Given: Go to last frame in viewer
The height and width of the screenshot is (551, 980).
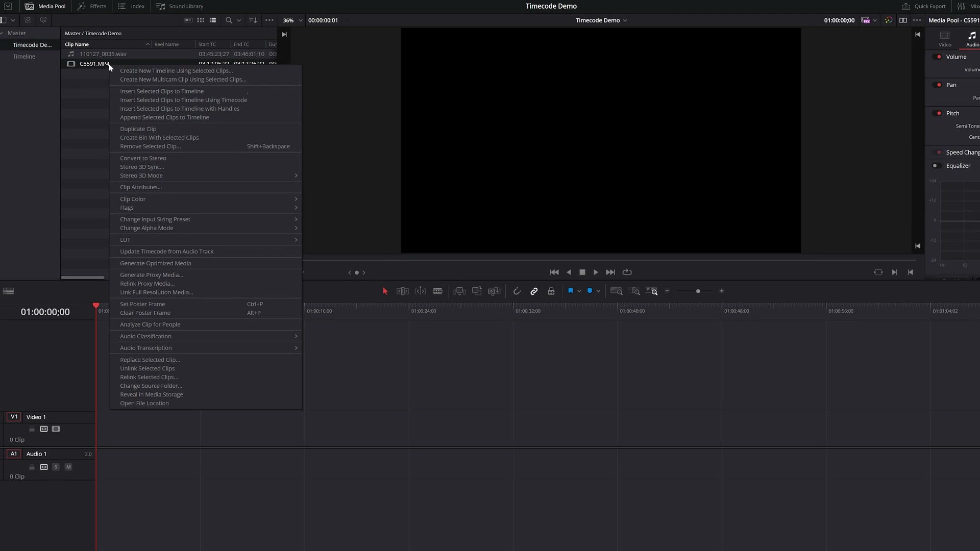Looking at the screenshot, I should [610, 272].
